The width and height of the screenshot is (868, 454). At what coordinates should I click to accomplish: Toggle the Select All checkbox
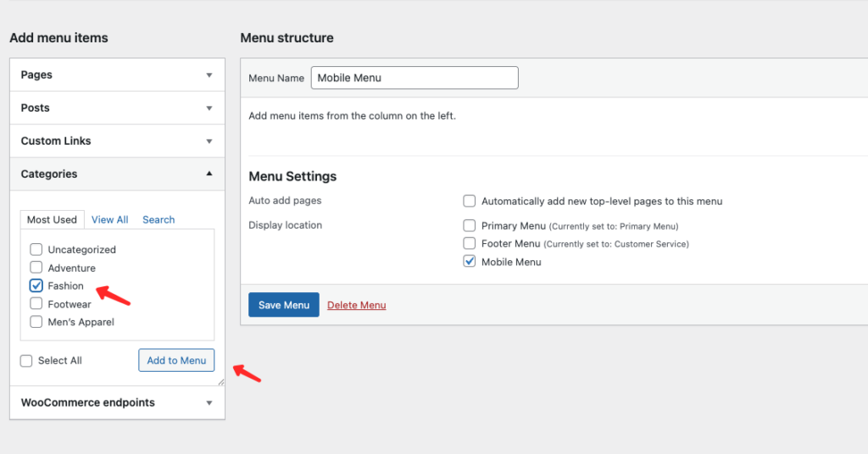[27, 361]
